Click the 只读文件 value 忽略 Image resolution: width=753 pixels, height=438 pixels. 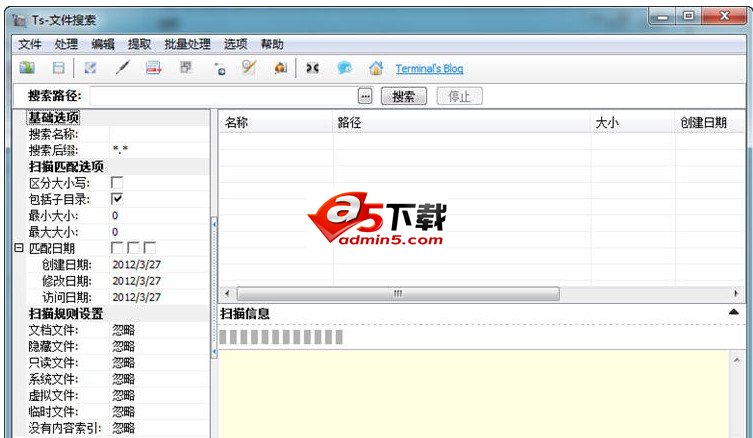[x=123, y=363]
